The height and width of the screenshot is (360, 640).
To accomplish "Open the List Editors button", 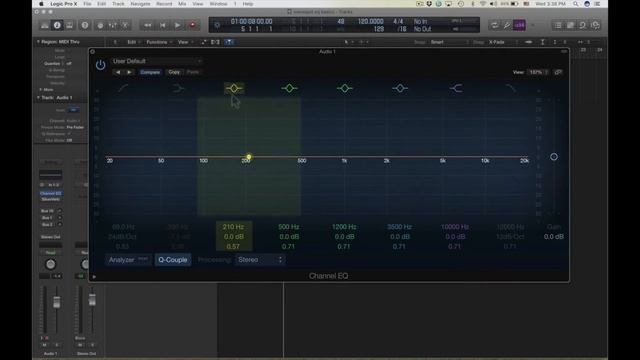I will tap(558, 25).
